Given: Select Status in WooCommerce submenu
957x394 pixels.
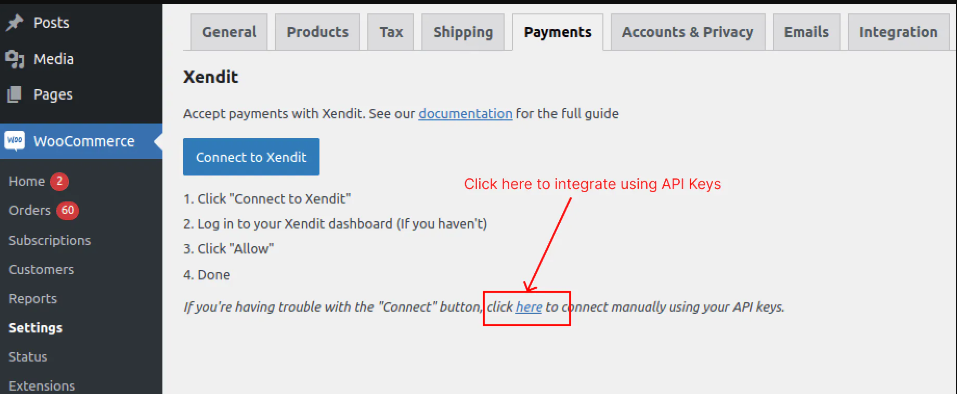Looking at the screenshot, I should point(27,357).
